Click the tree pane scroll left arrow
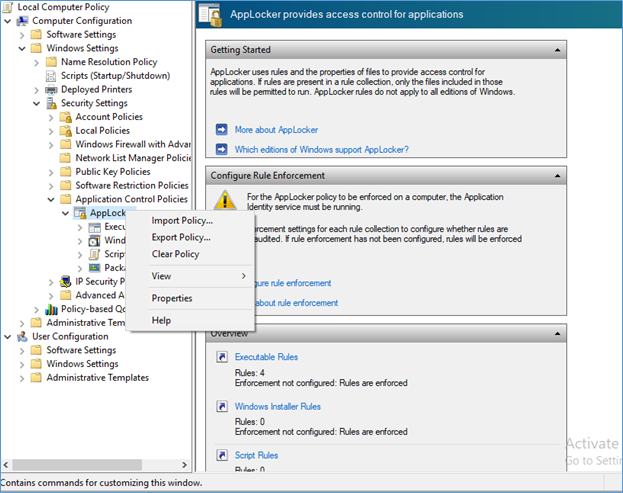This screenshot has height=493, width=623. tap(6, 464)
